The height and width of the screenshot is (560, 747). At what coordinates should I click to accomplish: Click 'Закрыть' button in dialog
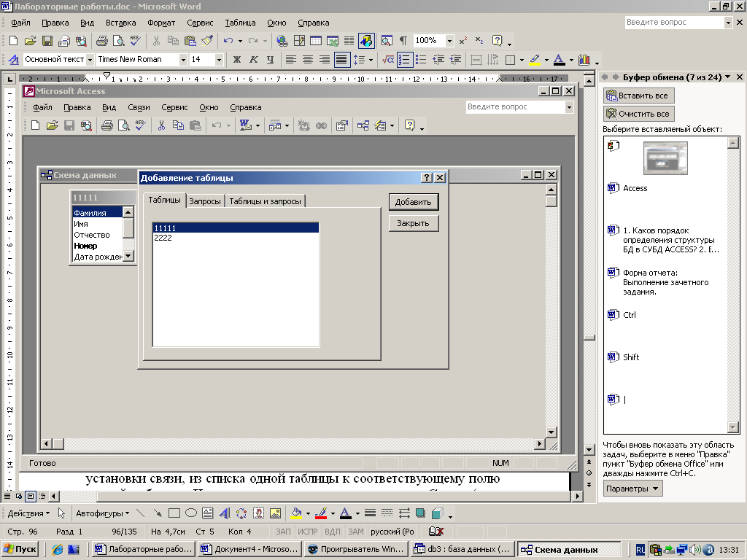(414, 223)
